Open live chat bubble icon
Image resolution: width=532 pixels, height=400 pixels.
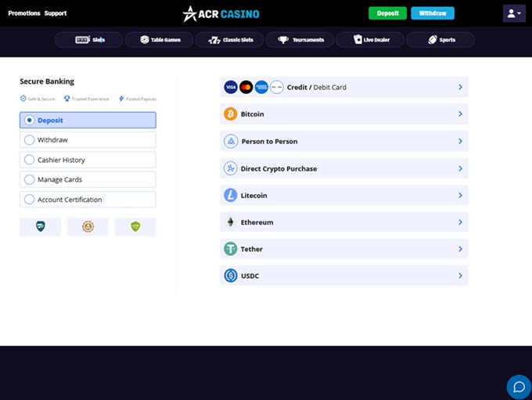coord(518,387)
